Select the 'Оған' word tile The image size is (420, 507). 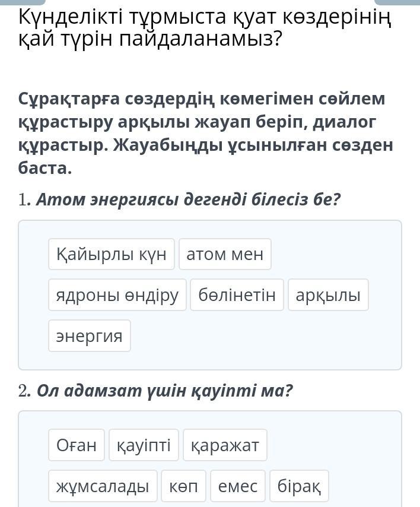[x=77, y=445]
